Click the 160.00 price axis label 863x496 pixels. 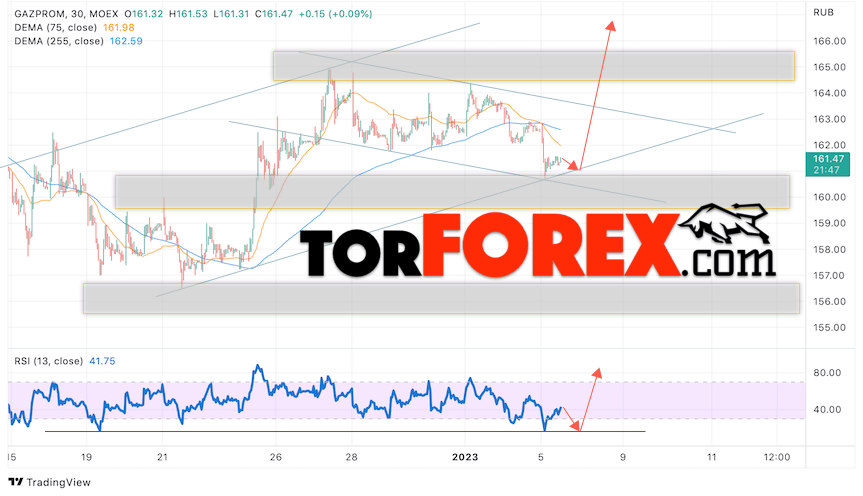click(829, 197)
